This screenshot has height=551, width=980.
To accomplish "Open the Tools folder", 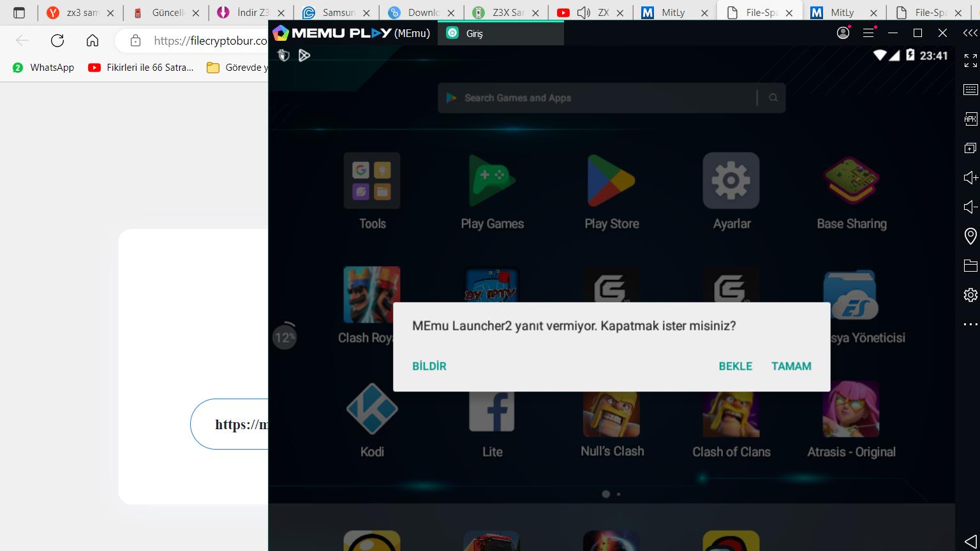I will (372, 181).
